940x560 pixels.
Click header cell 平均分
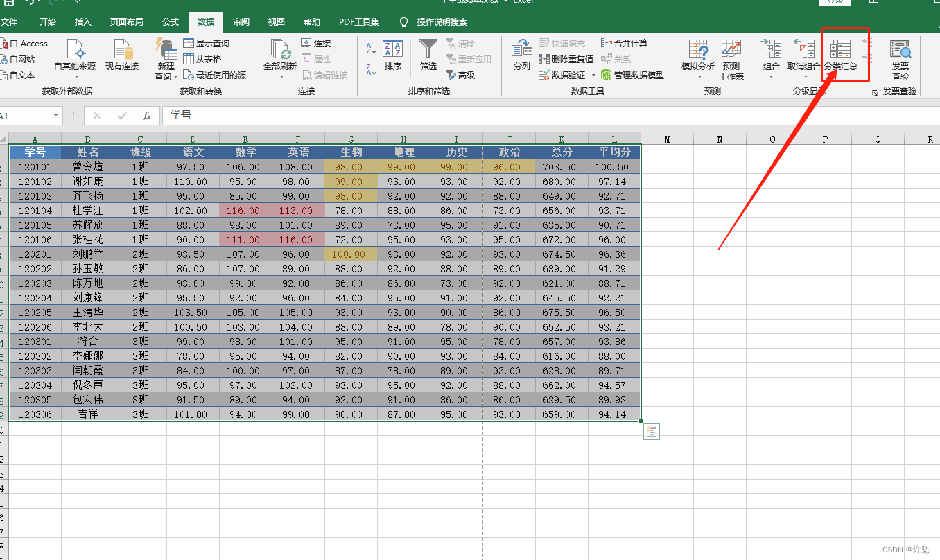[x=614, y=152]
